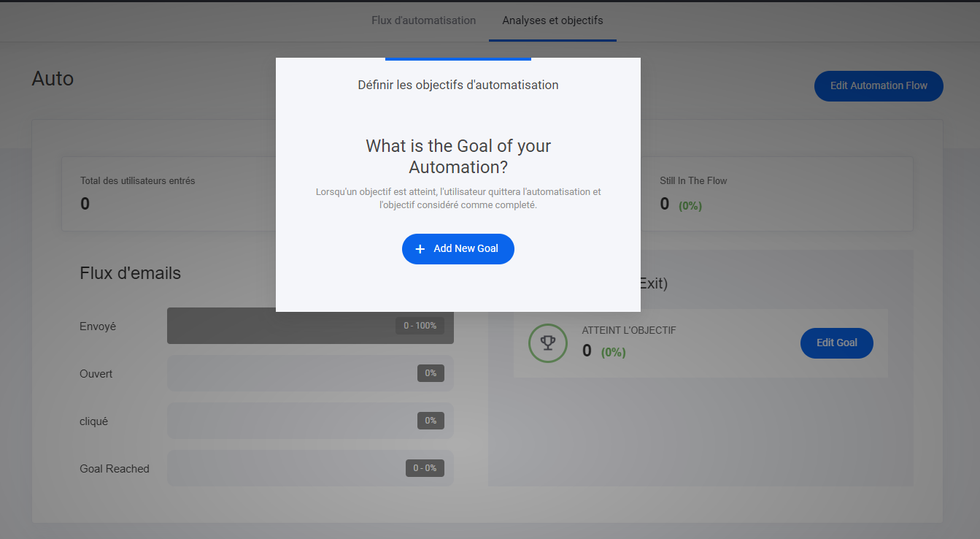Click the modal title Définir les objectifs d'automatisation

pyautogui.click(x=458, y=85)
